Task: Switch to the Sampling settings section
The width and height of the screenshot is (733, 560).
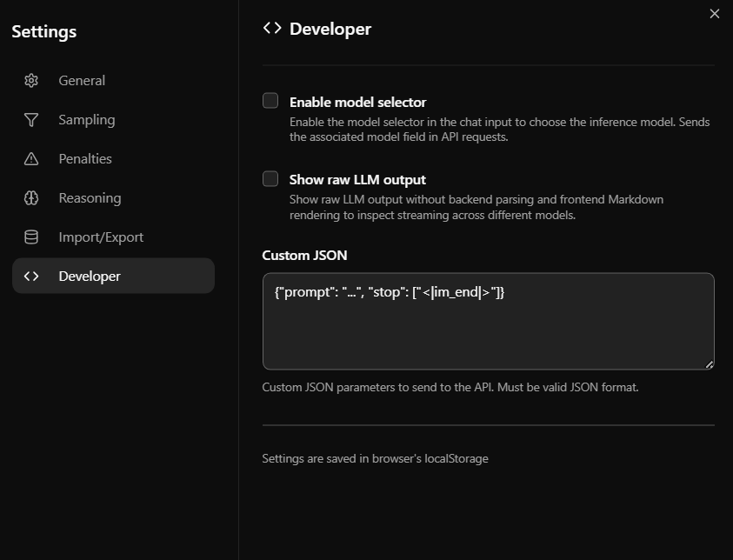Action: [x=87, y=120]
